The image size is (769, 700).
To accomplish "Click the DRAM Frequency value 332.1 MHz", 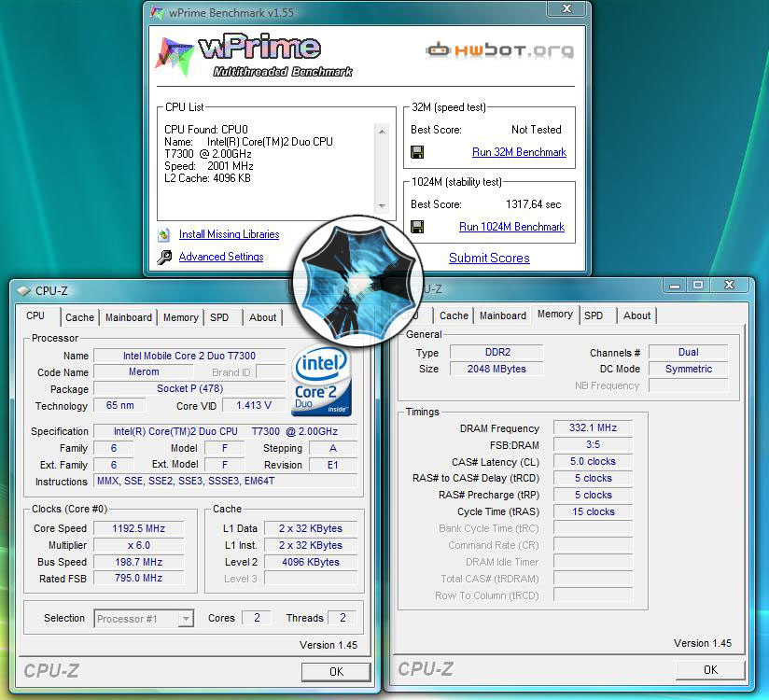I will click(593, 427).
